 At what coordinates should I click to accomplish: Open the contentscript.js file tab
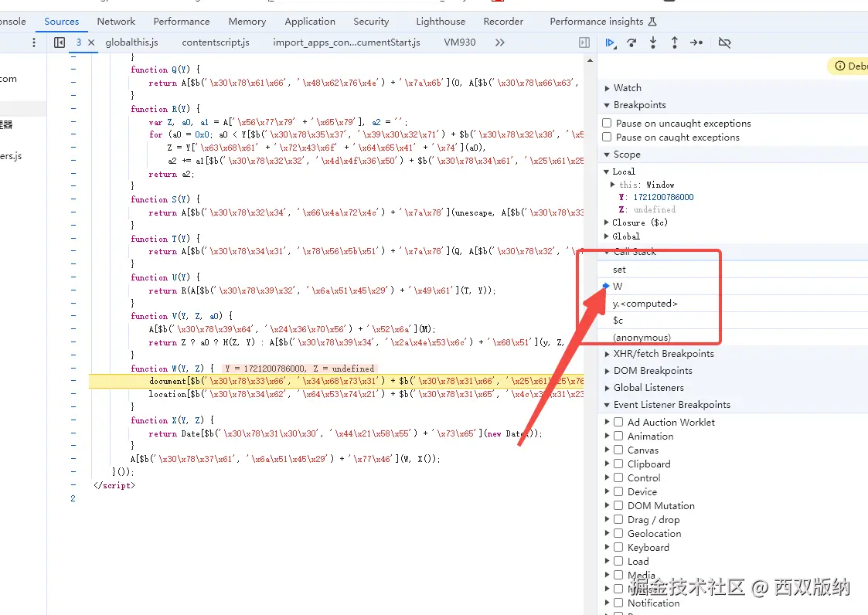tap(216, 42)
